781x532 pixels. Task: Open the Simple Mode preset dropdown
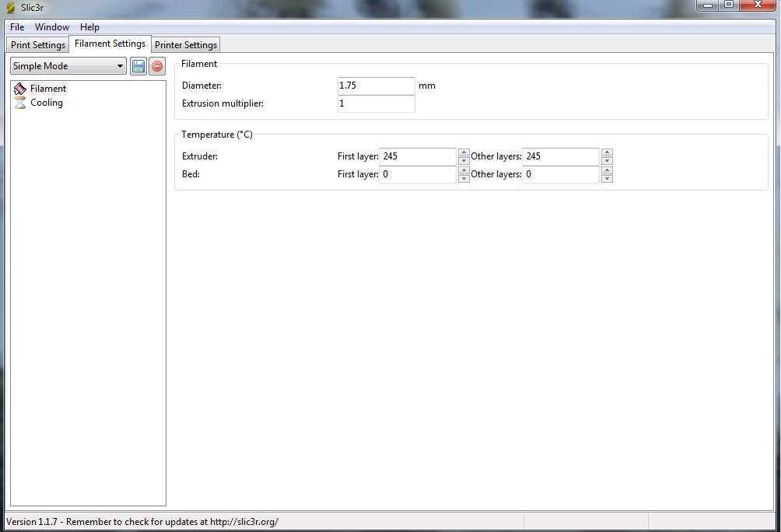pos(68,66)
